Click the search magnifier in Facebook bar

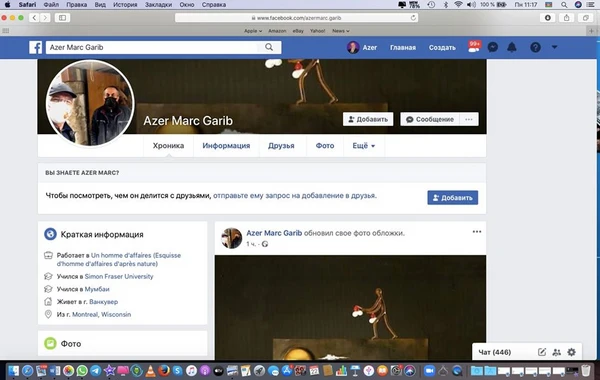coord(269,47)
